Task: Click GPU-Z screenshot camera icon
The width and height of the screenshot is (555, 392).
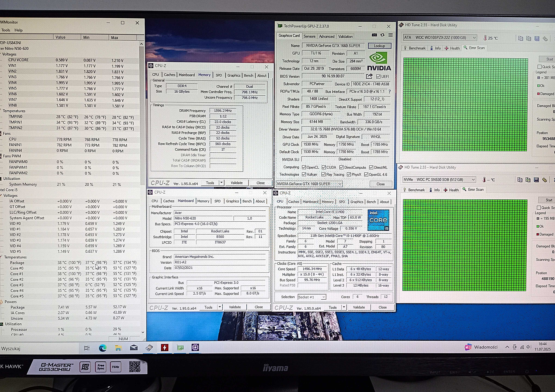Action: (x=374, y=35)
